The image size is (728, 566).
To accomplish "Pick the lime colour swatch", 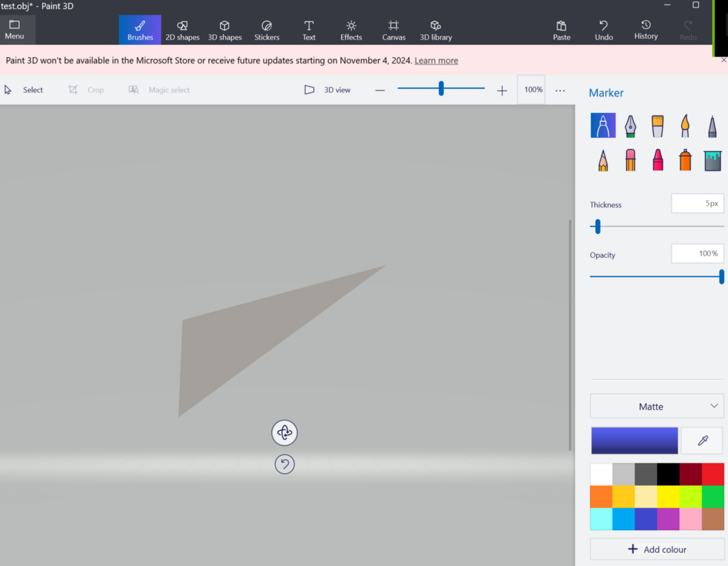I will [x=690, y=497].
